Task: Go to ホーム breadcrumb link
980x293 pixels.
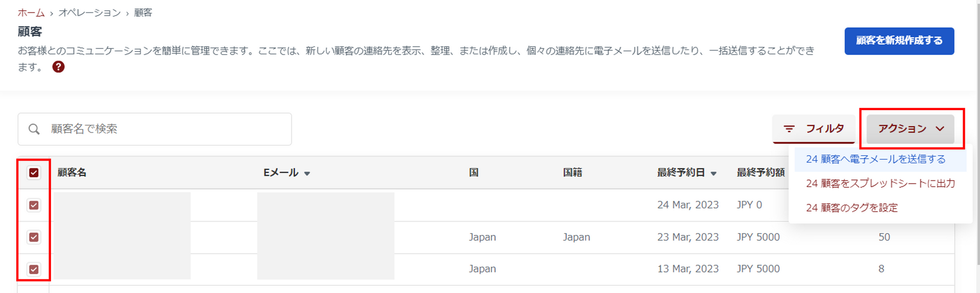Action: click(31, 13)
